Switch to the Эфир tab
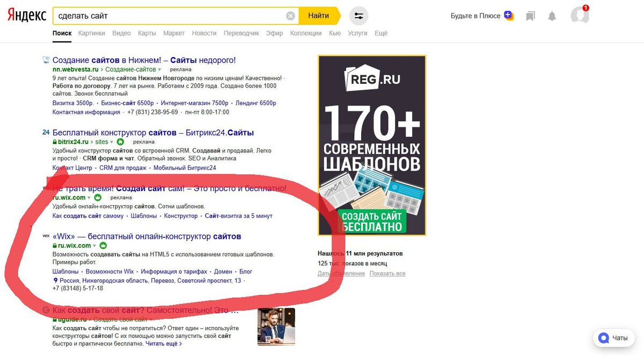644x356 pixels. 274,33
